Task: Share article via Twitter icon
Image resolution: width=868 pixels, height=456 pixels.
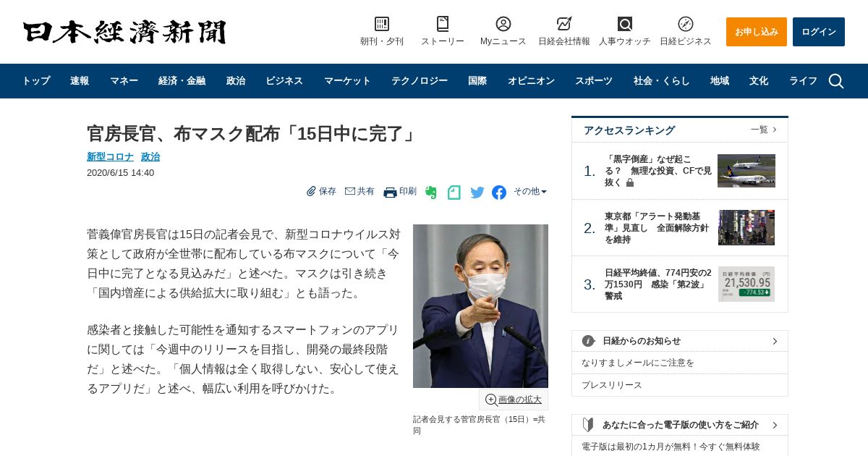Action: (477, 193)
